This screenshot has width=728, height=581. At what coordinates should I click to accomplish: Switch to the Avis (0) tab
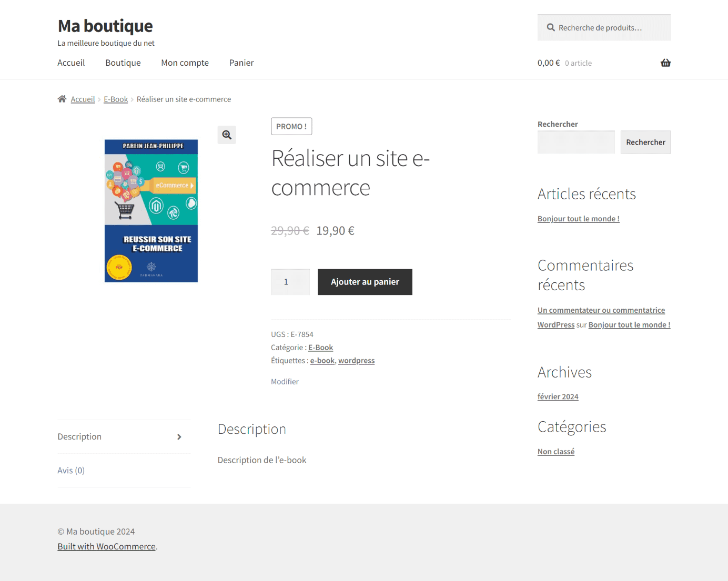(x=124, y=470)
